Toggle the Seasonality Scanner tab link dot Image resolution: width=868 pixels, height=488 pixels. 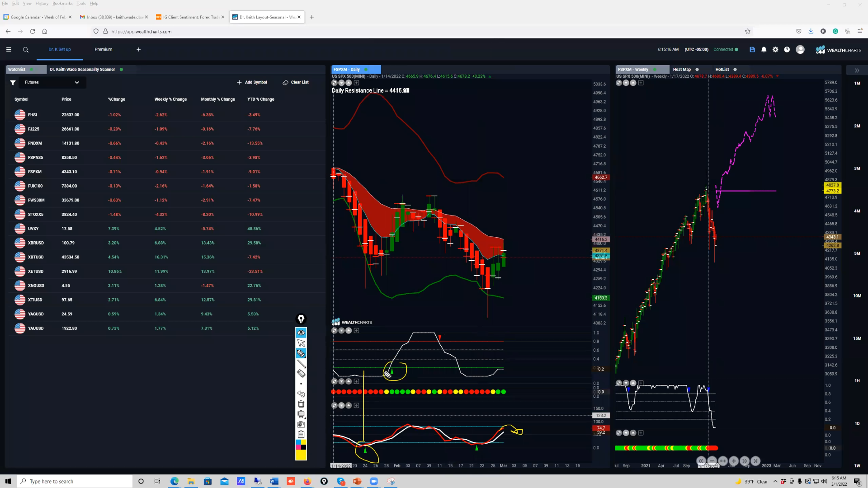122,70
